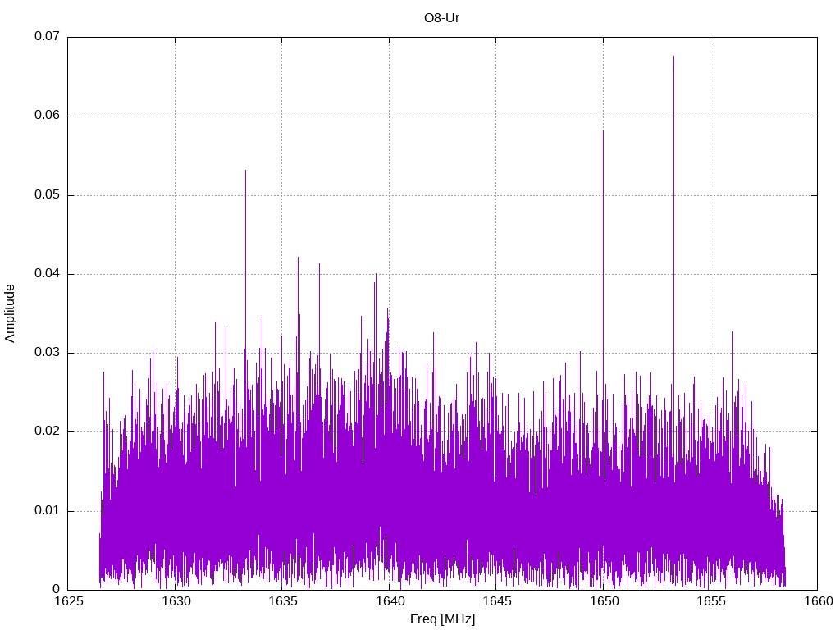Screen dimensions: 840x630
Task: Click the 0.06 y-axis tick label
Action: pyautogui.click(x=47, y=116)
